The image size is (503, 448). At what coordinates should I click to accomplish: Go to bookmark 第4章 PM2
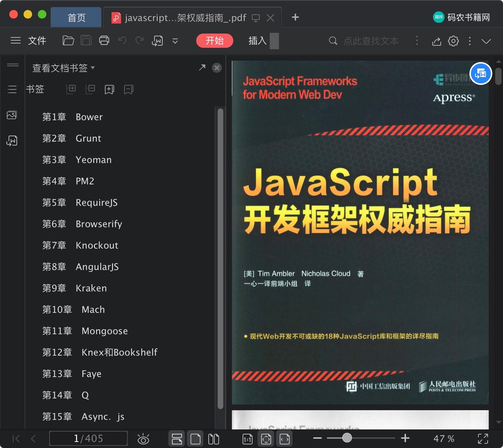pos(68,181)
